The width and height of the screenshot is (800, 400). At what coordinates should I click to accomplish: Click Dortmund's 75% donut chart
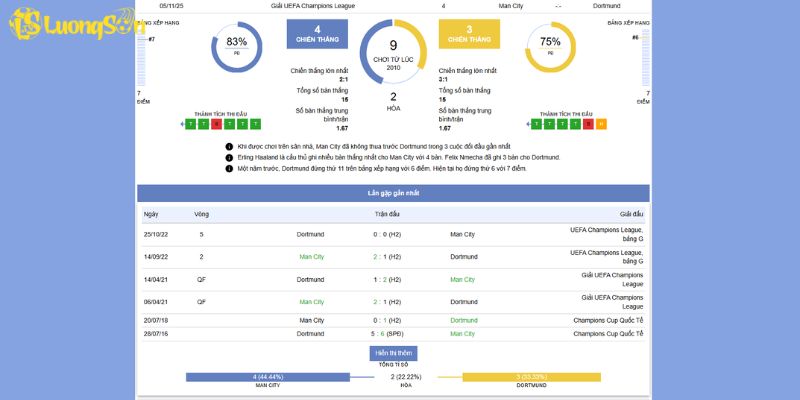coord(550,44)
